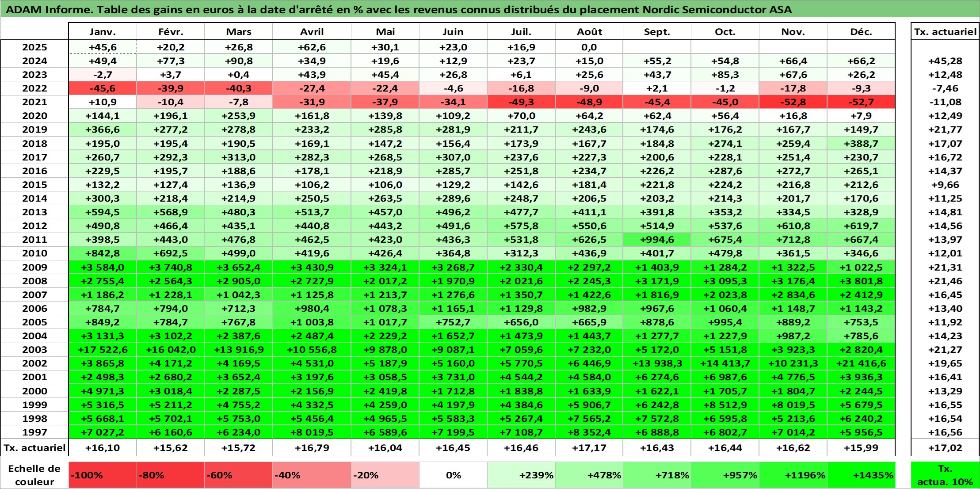
Task: Click the cell +7 027,2 in January 1997
Action: 103,432
